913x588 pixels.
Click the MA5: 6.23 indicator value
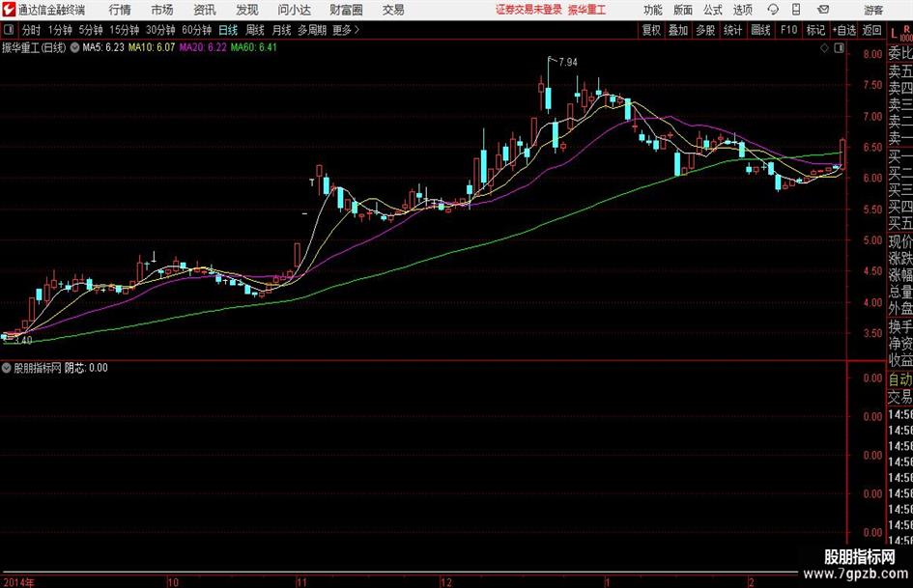coord(103,47)
